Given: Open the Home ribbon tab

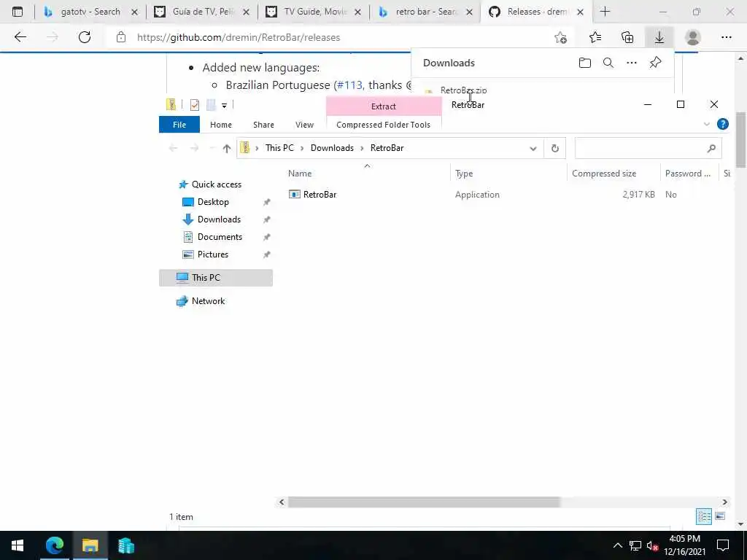Looking at the screenshot, I should [x=221, y=125].
